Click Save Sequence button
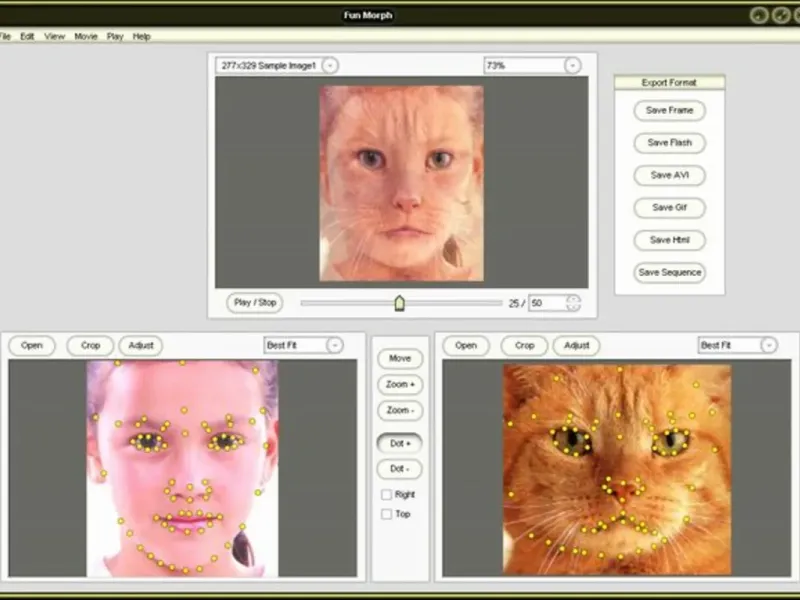 (669, 272)
